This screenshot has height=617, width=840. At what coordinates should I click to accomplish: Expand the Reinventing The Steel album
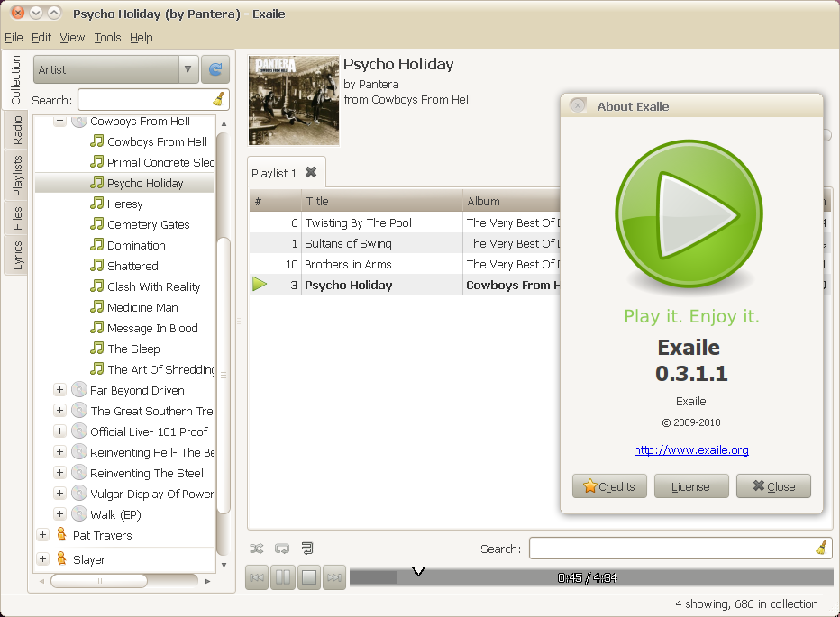(60, 473)
